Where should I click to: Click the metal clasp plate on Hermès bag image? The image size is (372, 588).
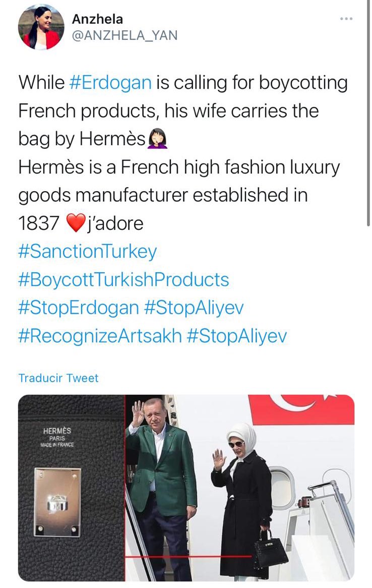[58, 502]
